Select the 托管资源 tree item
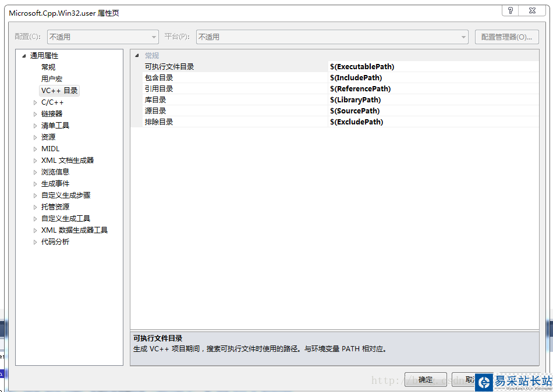553x392 pixels. coord(55,207)
